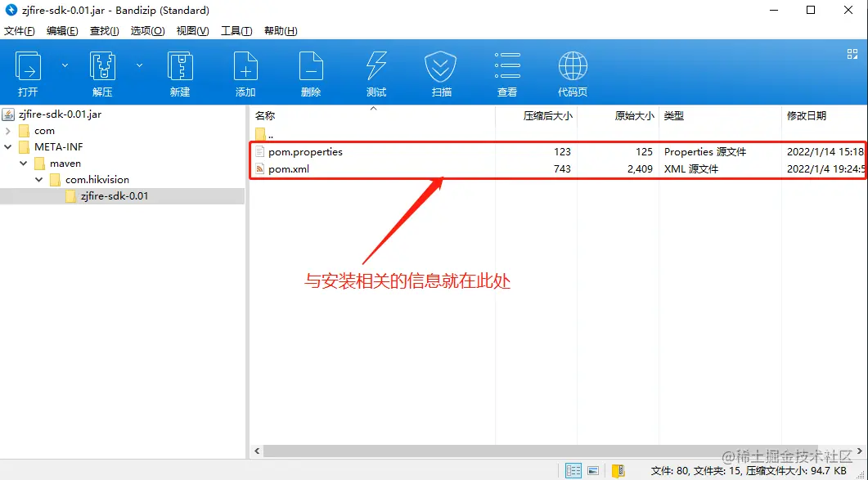Expand the com folder arrow
Viewport: 868px width, 480px height.
click(8, 131)
